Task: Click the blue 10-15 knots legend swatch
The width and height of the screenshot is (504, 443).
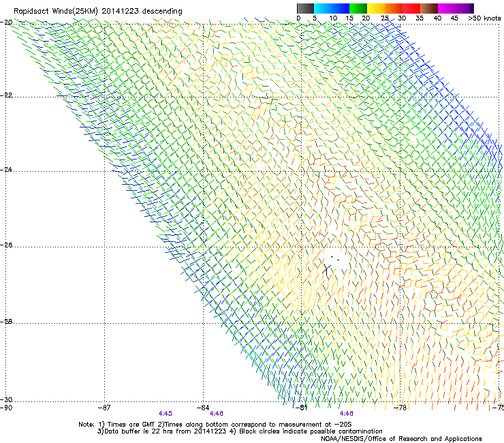Action: 341,8
